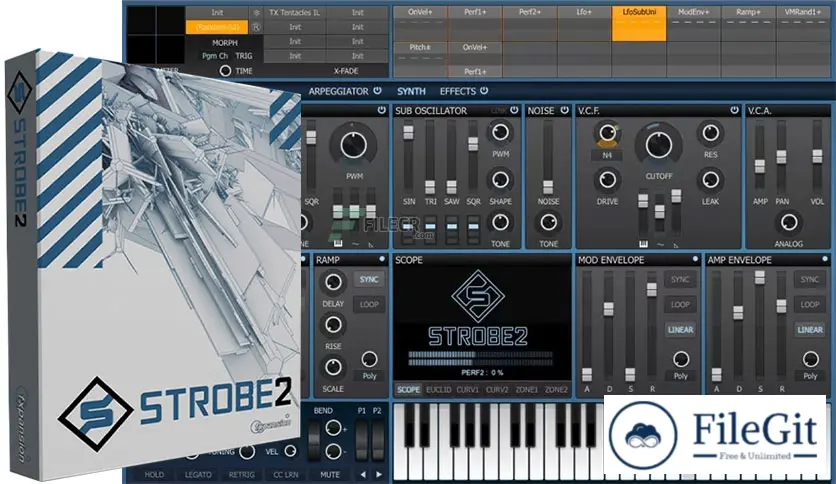Open the TX Tentacles IL preset slot

point(295,13)
